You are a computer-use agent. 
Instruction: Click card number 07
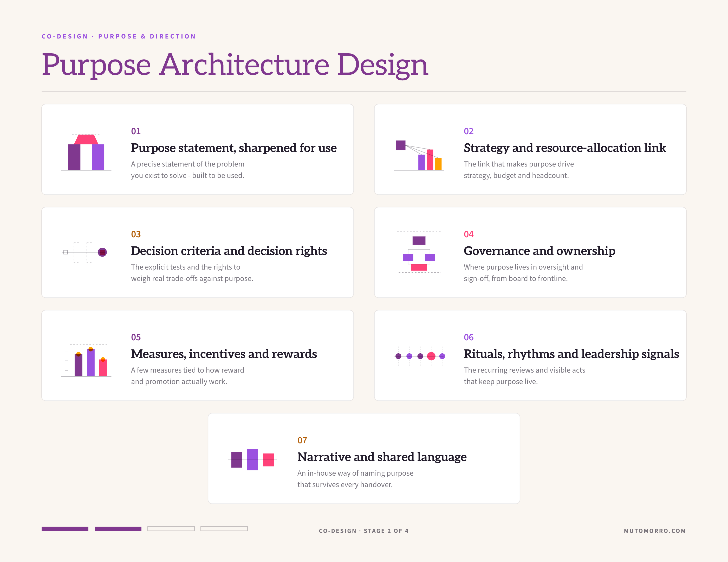pyautogui.click(x=302, y=440)
